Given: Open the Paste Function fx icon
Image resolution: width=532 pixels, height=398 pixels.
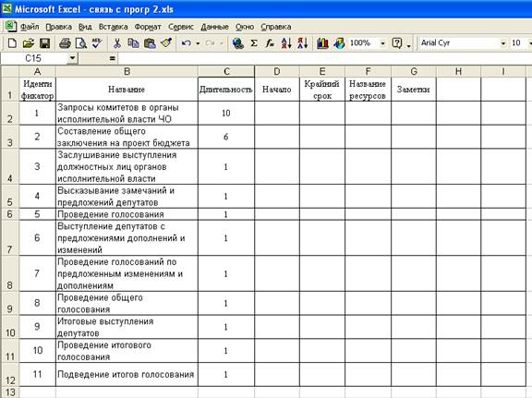Looking at the screenshot, I should [x=270, y=43].
